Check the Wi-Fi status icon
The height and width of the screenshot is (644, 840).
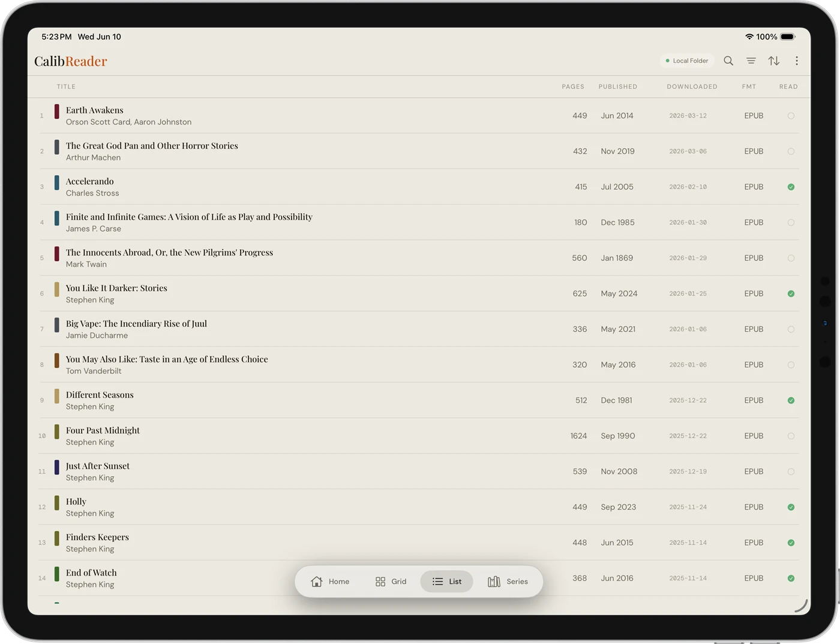749,37
